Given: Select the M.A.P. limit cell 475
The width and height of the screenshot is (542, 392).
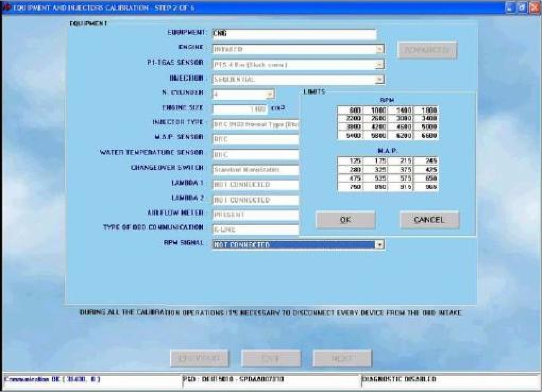Looking at the screenshot, I should (350, 178).
